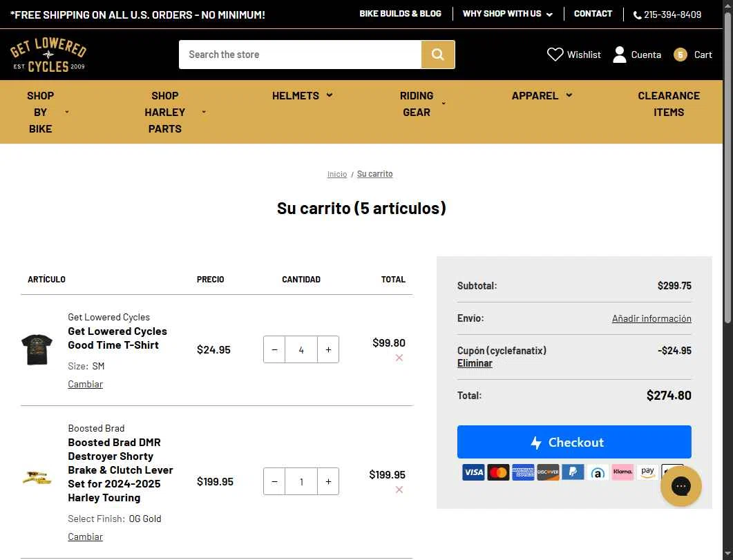733x560 pixels.
Task: Go to Inicio breadcrumb
Action: [337, 174]
